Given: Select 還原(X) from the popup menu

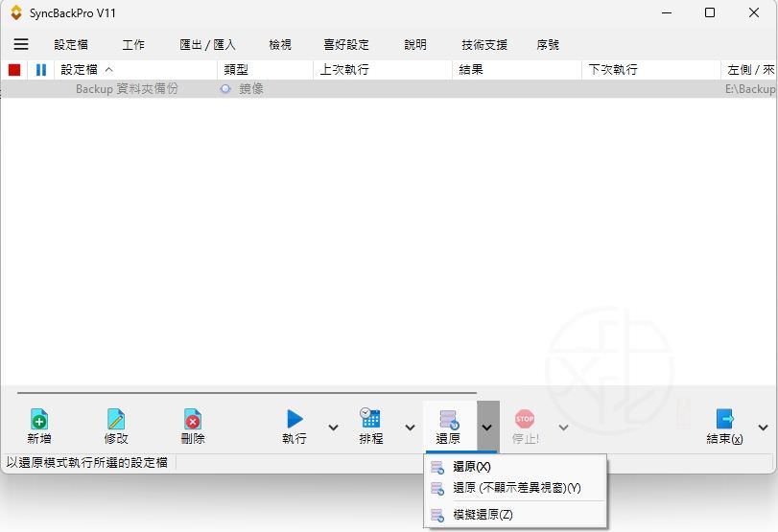Looking at the screenshot, I should click(471, 467).
